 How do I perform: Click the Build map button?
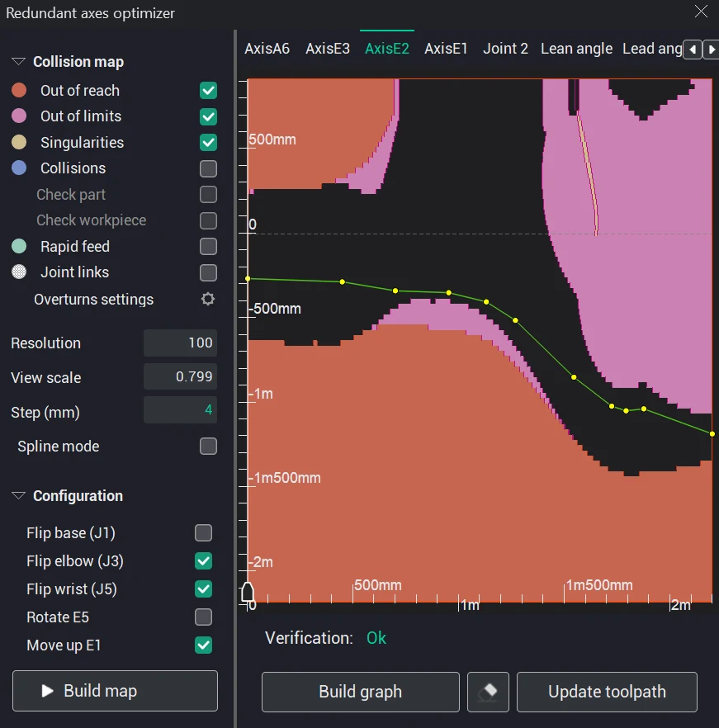[x=116, y=691]
